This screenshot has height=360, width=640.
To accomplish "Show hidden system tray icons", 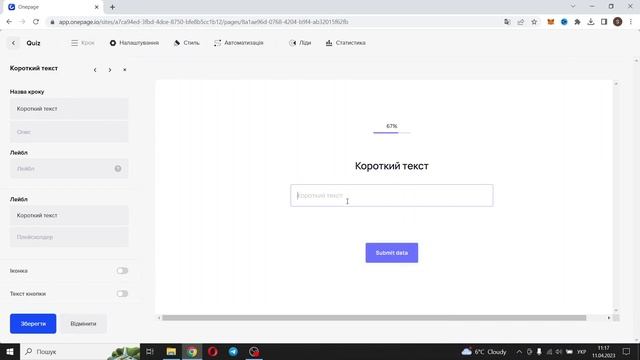I will 519,352.
